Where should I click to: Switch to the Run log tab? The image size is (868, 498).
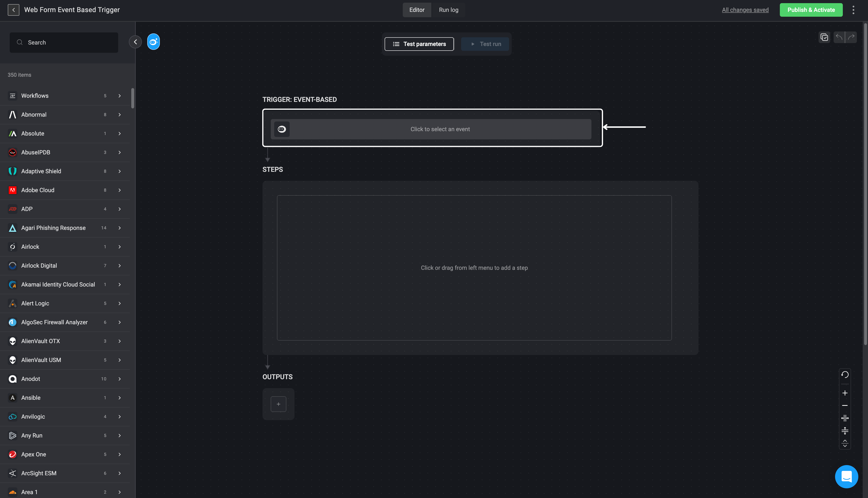tap(448, 10)
